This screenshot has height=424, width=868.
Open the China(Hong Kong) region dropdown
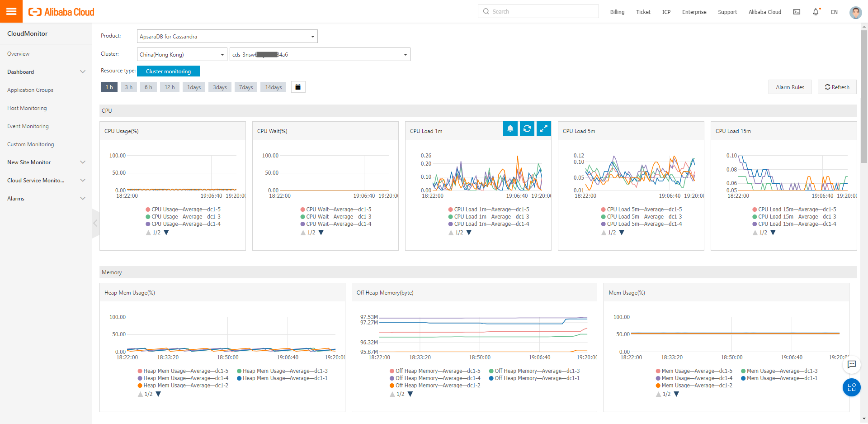point(182,54)
